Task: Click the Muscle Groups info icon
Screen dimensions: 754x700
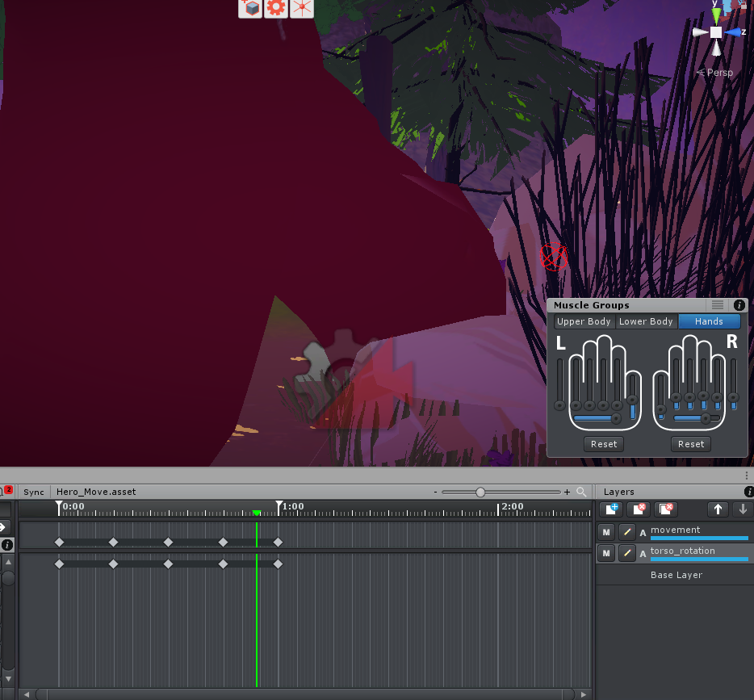Action: coord(739,305)
